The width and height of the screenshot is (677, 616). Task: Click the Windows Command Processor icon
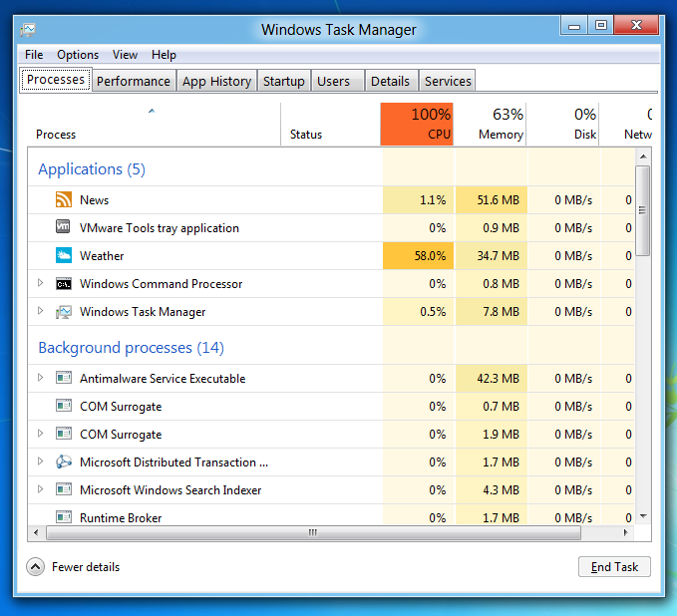click(x=64, y=284)
